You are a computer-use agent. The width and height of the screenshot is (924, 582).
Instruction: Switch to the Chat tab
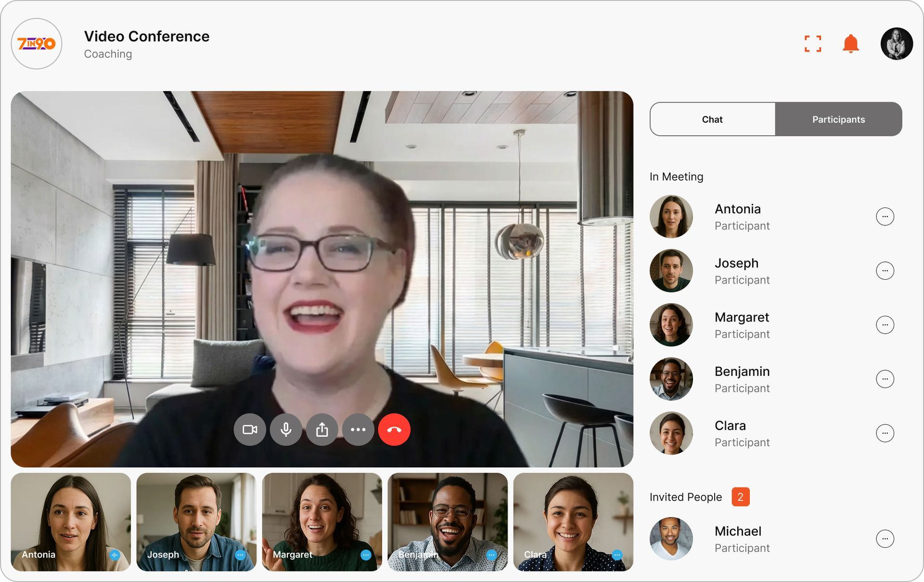712,119
